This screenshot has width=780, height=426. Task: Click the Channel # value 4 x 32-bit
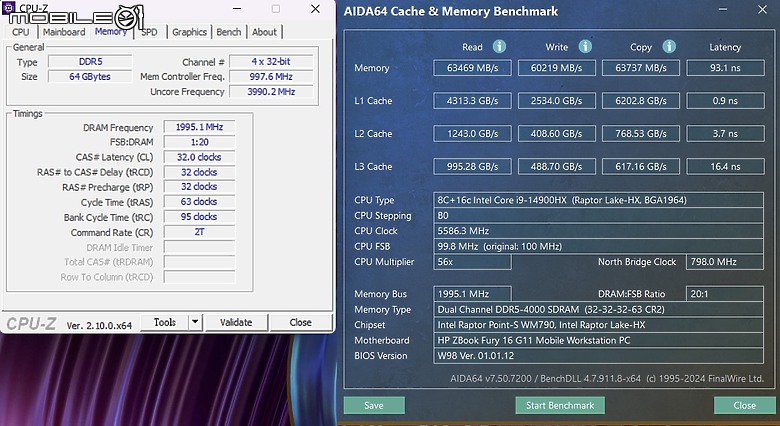[x=271, y=62]
